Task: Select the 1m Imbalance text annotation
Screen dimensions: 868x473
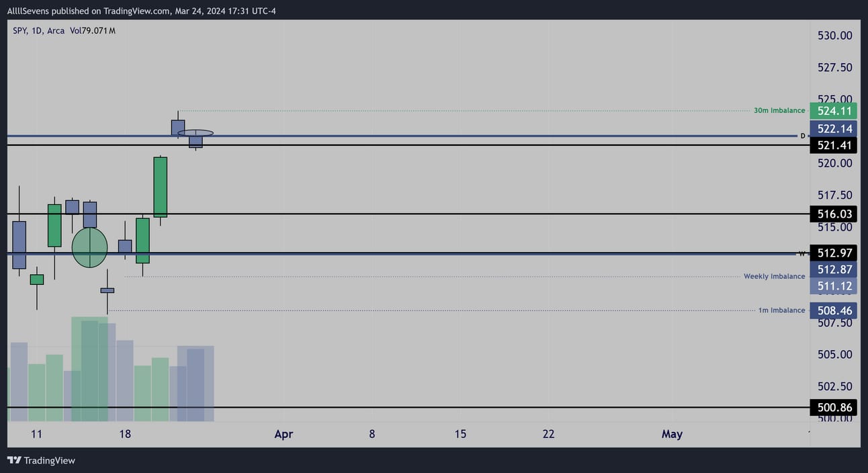Action: (x=781, y=310)
